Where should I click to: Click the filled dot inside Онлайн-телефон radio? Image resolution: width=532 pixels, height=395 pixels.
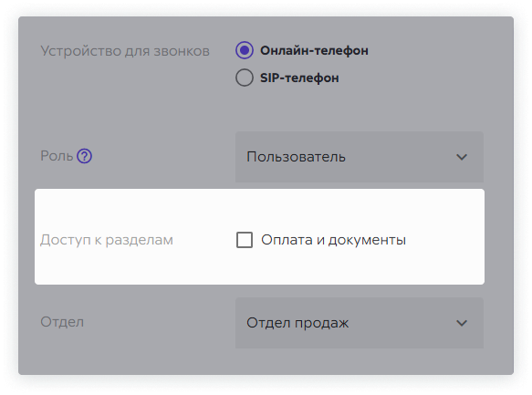point(245,50)
